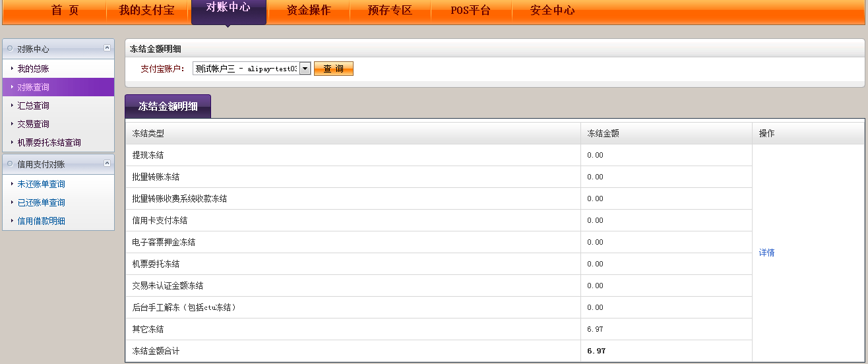Screen dimensions: 868x364
Task: Collapse the 信用支付对账 sidebar panel
Action: (107, 164)
